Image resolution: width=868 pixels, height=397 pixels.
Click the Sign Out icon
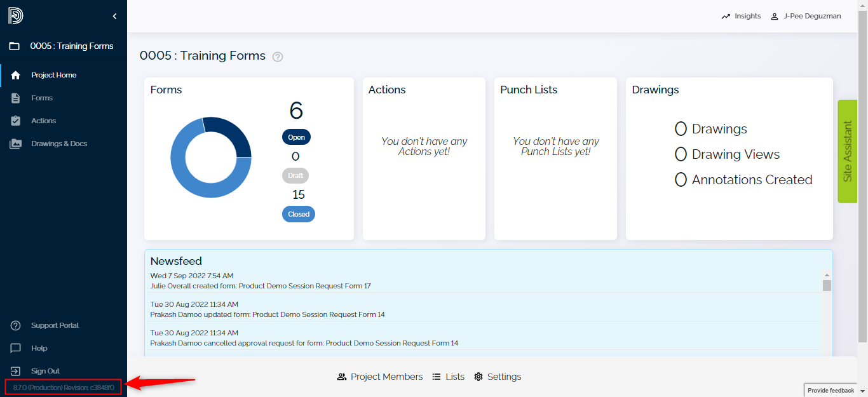[16, 371]
